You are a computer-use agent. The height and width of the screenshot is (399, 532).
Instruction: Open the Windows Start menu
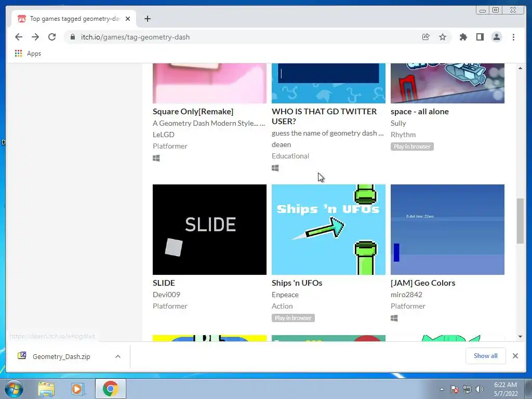click(14, 389)
